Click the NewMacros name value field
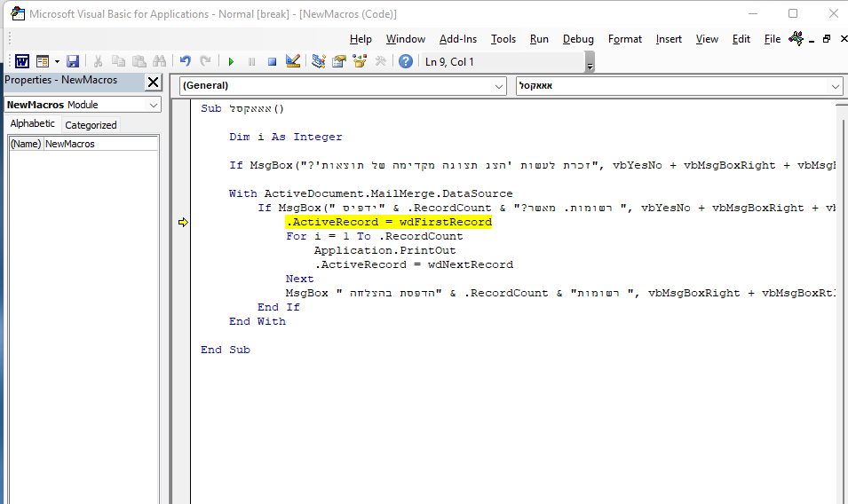The image size is (848, 504). pyautogui.click(x=100, y=144)
